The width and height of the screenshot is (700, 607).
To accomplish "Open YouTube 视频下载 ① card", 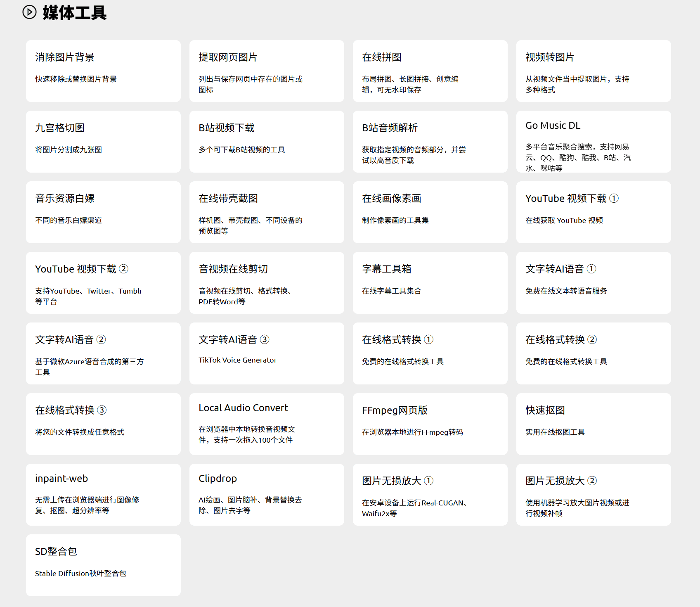I will click(x=594, y=212).
